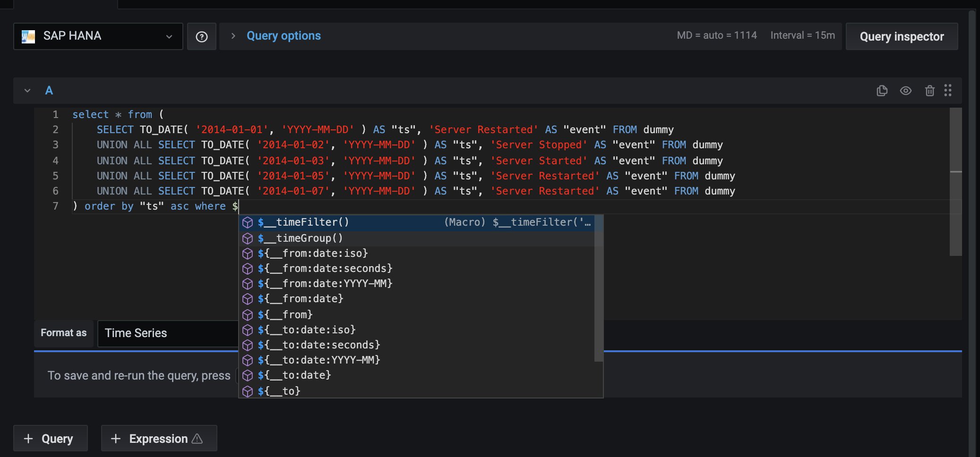Click the right-hand page scrollbar
980x457 pixels.
972,233
